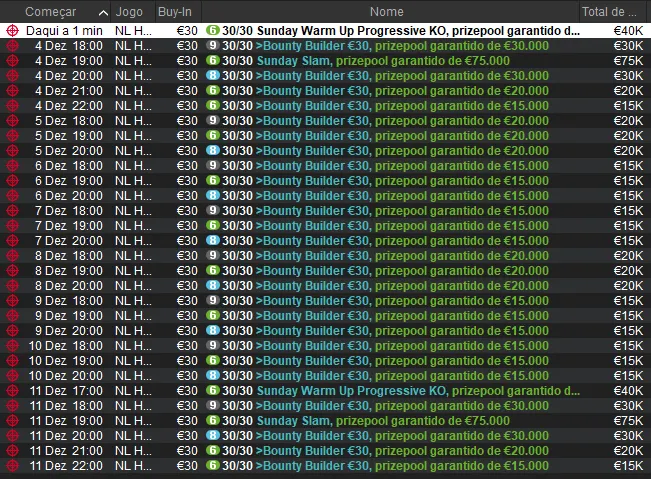651x479 pixels.
Task: Click the red icon on 7 Dez 18:00 row
Action: click(x=12, y=211)
